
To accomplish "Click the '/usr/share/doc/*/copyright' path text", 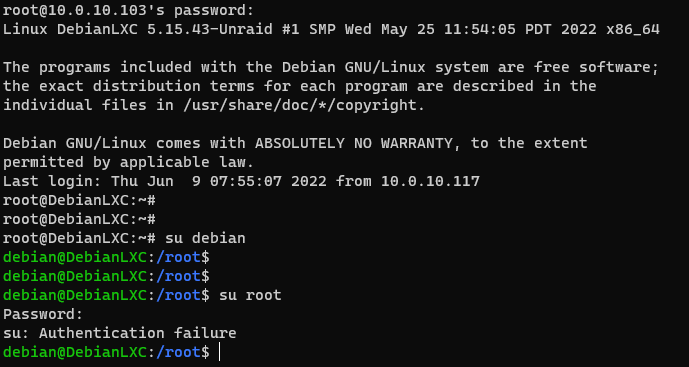I will (300, 105).
